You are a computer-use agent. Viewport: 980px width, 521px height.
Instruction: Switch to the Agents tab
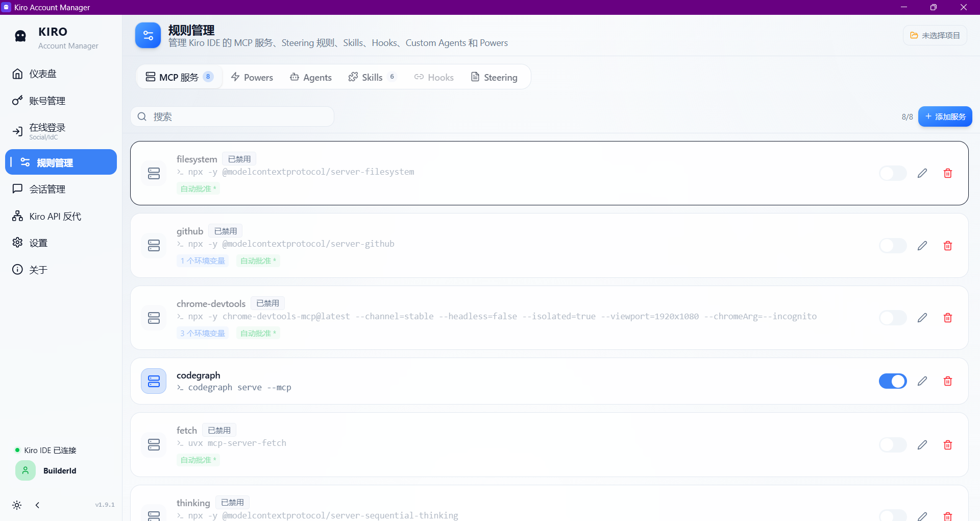(311, 77)
